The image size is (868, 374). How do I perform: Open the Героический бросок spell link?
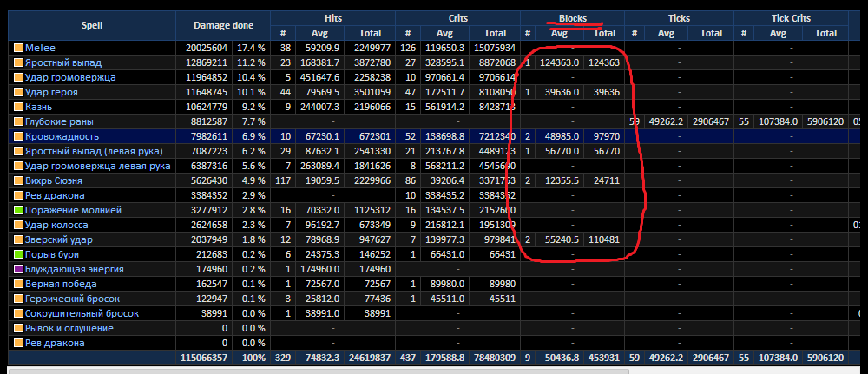click(72, 299)
